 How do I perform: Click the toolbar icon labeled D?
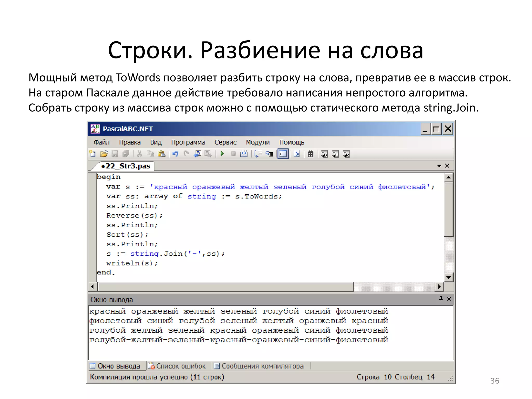pos(324,154)
